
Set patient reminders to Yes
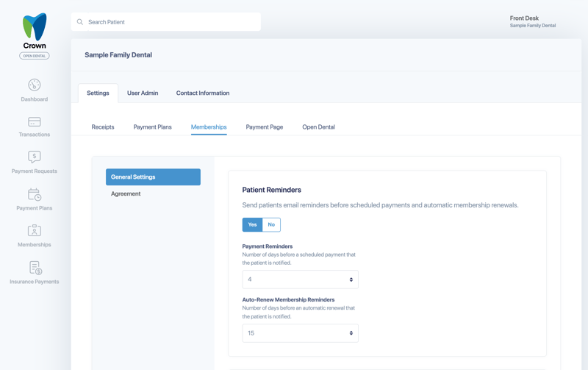point(252,224)
